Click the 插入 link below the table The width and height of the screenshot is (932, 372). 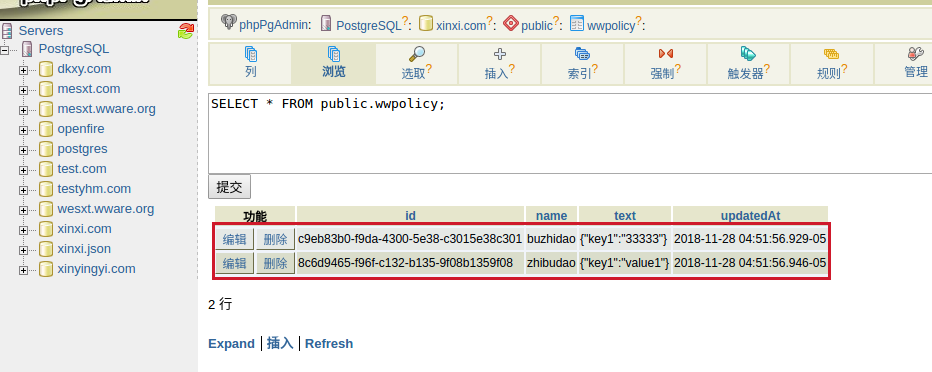[280, 343]
